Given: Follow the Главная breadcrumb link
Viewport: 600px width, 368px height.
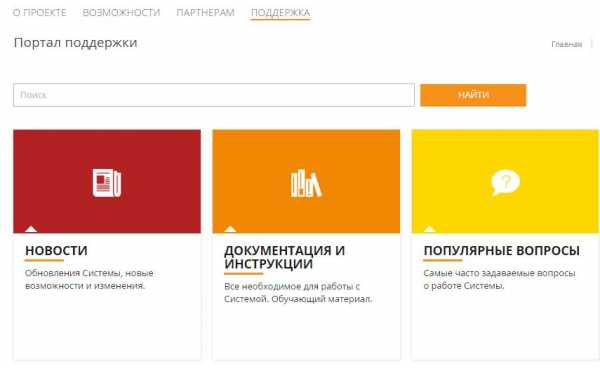Looking at the screenshot, I should pos(567,44).
